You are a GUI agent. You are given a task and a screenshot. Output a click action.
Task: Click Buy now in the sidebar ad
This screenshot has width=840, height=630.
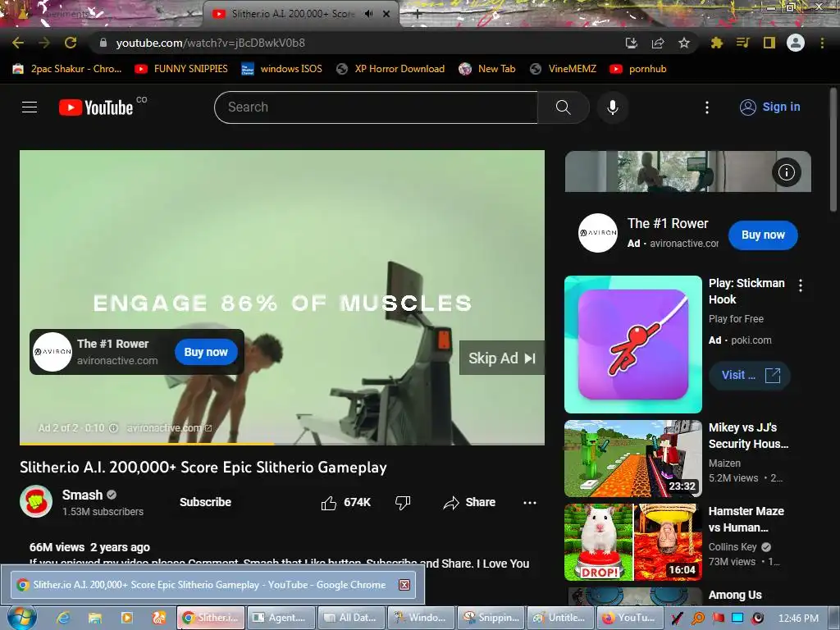click(763, 235)
